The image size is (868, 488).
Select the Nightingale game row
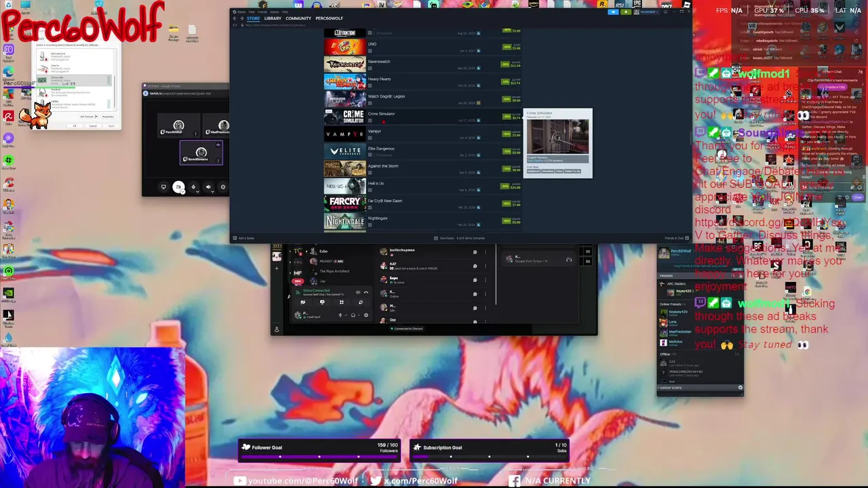pyautogui.click(x=422, y=221)
